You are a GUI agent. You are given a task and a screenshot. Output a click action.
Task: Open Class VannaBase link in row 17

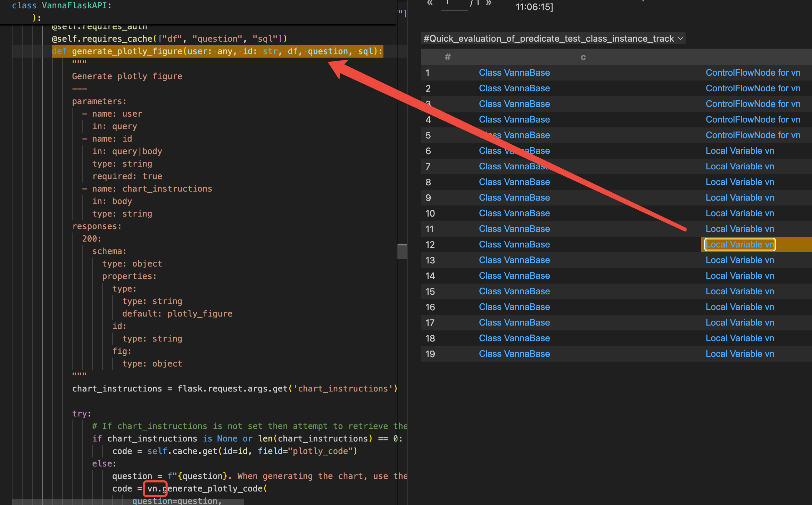[514, 322]
